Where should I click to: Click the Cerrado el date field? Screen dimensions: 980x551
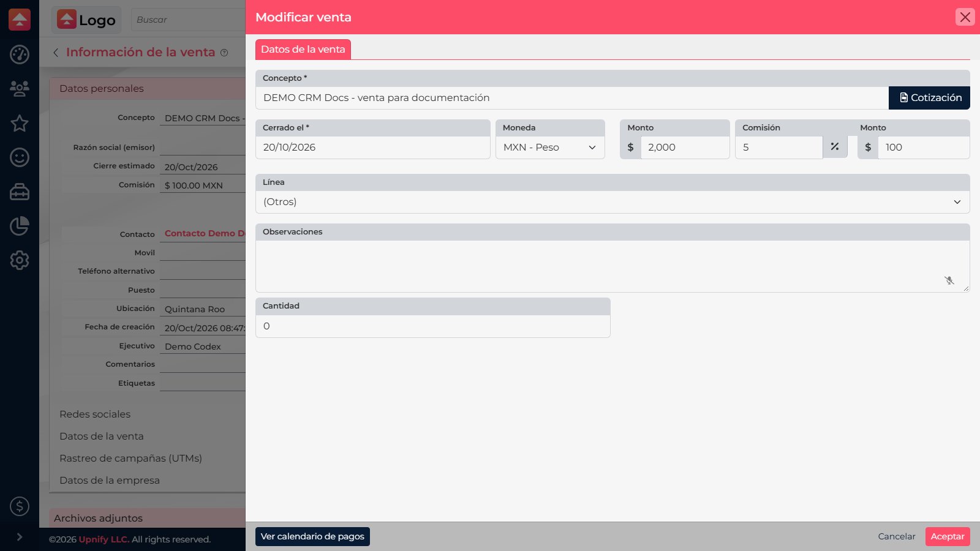(x=373, y=148)
